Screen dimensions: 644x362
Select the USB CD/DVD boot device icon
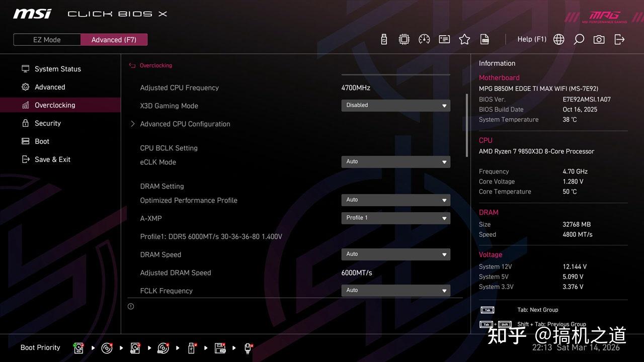pos(164,347)
